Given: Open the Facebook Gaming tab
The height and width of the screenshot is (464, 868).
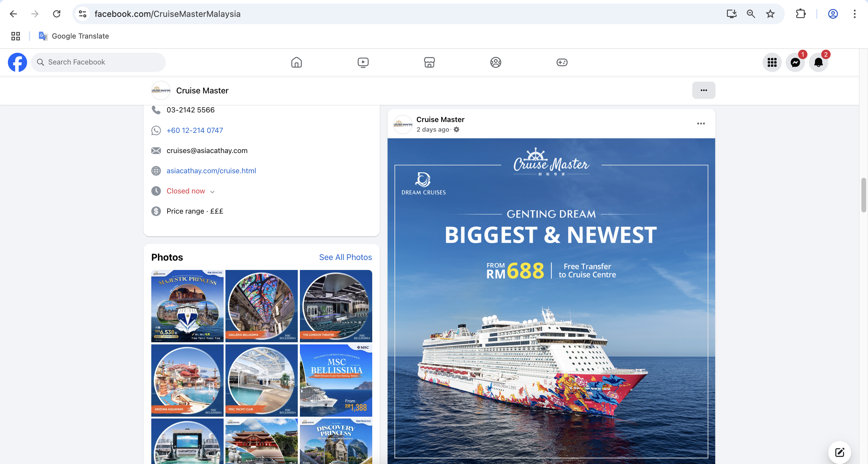Looking at the screenshot, I should tap(562, 62).
